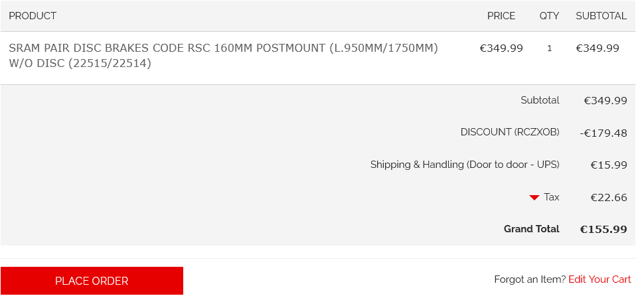Image resolution: width=644 pixels, height=302 pixels.
Task: Click the QTY column header
Action: click(x=549, y=16)
